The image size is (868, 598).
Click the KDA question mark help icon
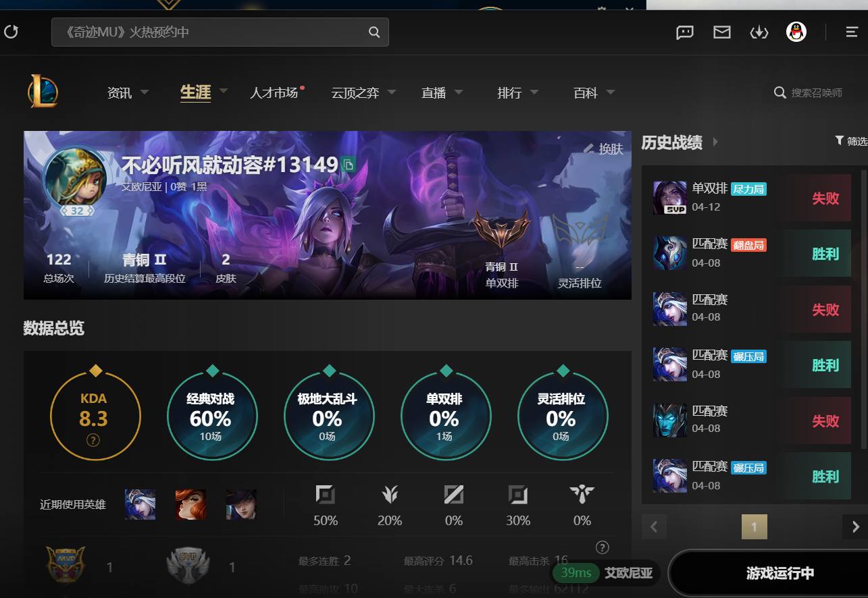pos(93,441)
